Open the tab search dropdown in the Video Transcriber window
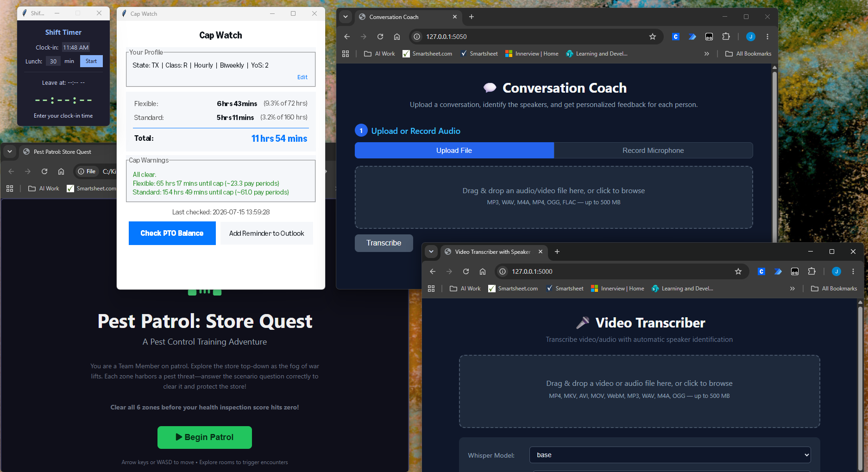The width and height of the screenshot is (868, 472). (x=431, y=252)
